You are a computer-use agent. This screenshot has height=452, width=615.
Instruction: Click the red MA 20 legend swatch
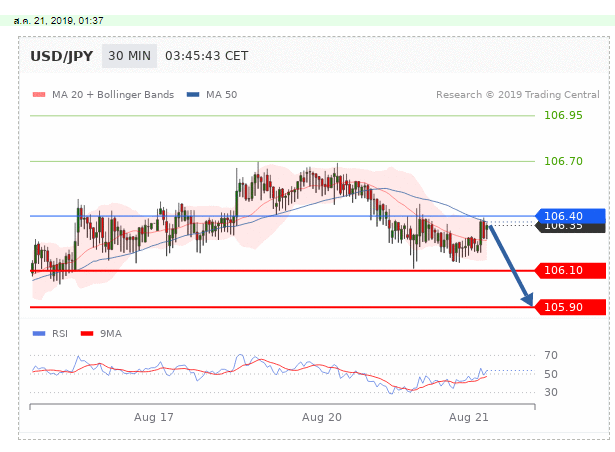click(x=39, y=95)
